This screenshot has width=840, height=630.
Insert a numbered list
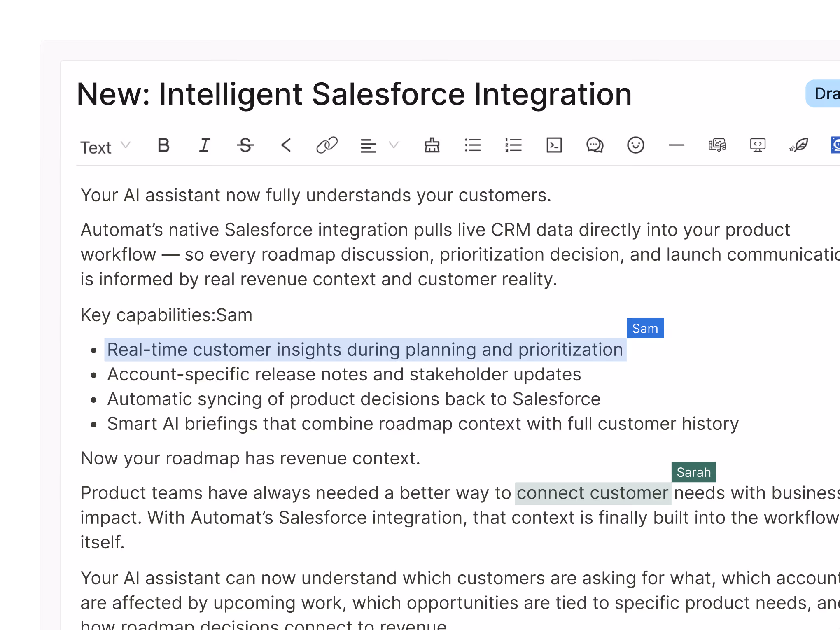[x=513, y=145]
